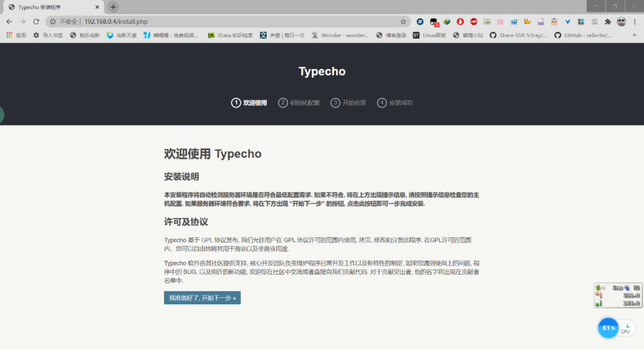Open a new browser tab
The height and width of the screenshot is (349, 644).
pyautogui.click(x=113, y=7)
